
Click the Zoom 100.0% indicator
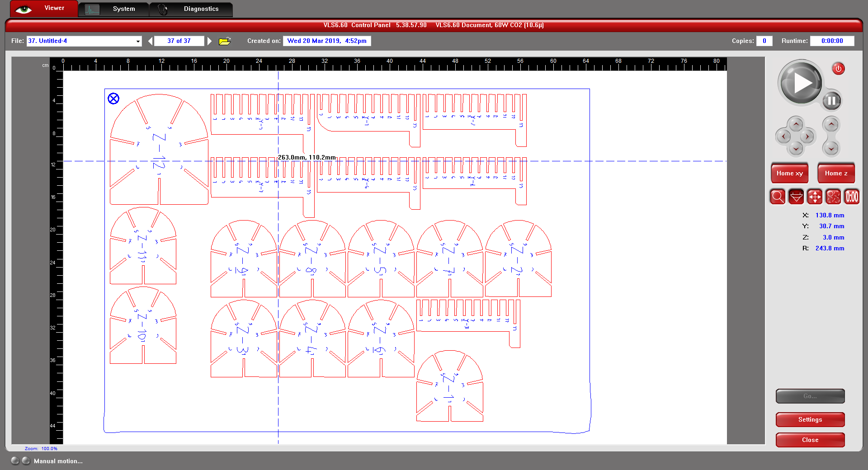pos(41,449)
